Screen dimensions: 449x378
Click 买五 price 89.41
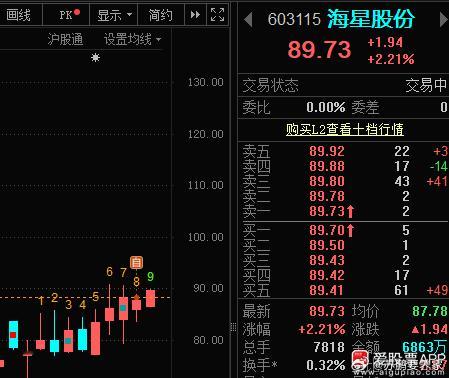tap(327, 290)
